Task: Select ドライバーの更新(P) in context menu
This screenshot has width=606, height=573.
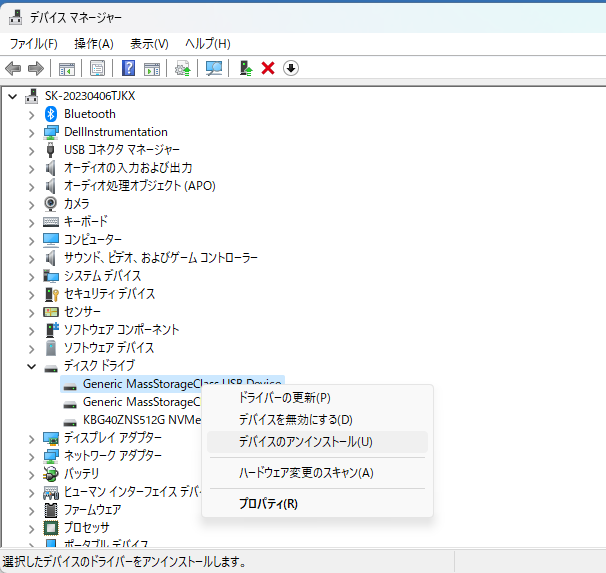Action: click(284, 398)
